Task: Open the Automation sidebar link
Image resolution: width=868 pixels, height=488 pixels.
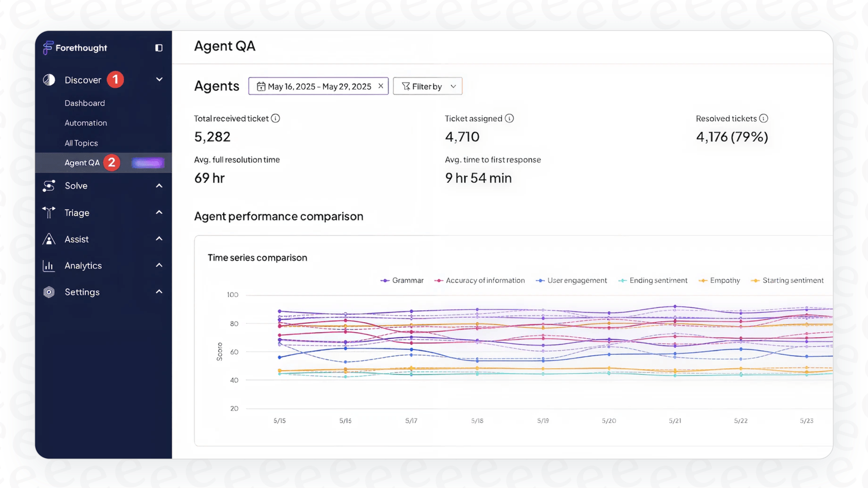Action: 86,123
